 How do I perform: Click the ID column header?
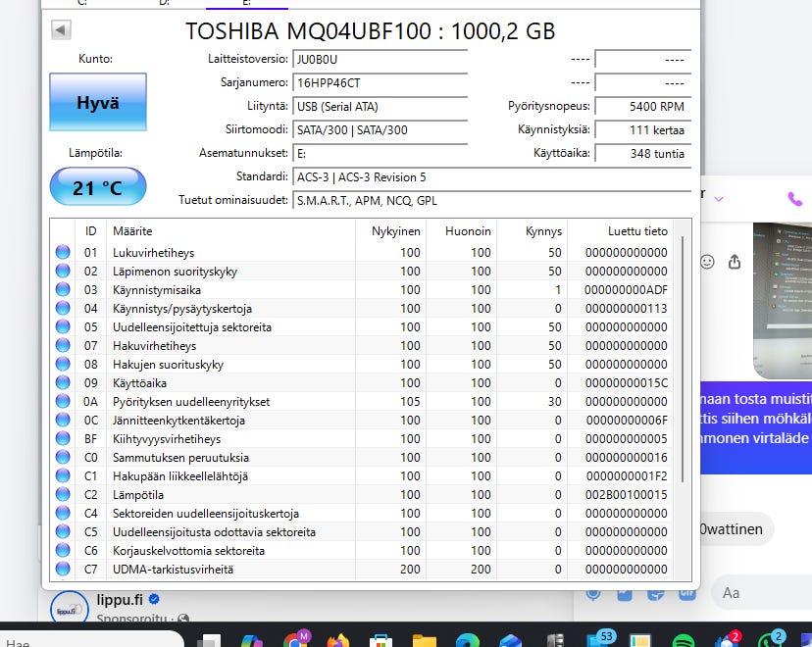click(90, 230)
